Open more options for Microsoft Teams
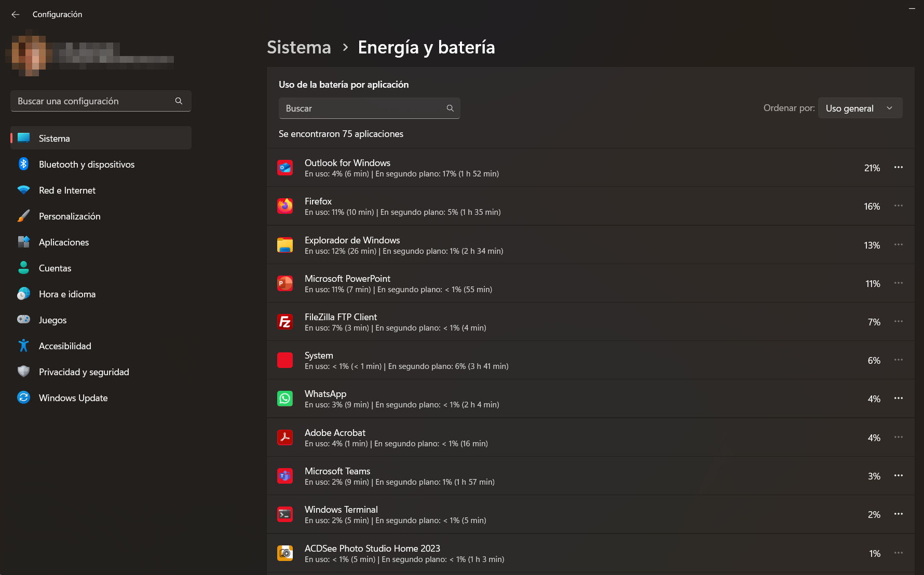 [x=899, y=475]
